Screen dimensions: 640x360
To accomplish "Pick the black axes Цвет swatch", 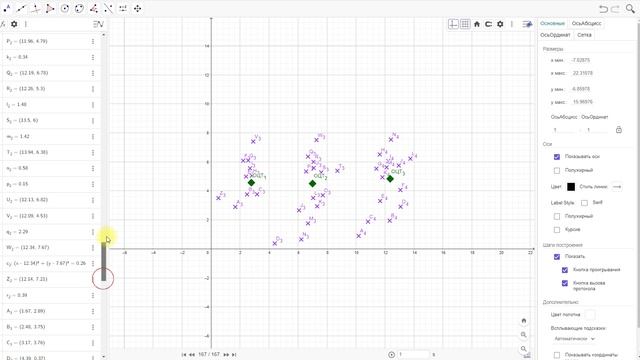I will coord(571,187).
